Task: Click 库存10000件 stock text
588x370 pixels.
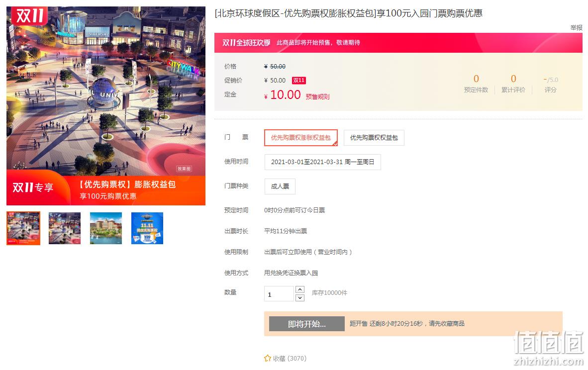Action: (329, 293)
